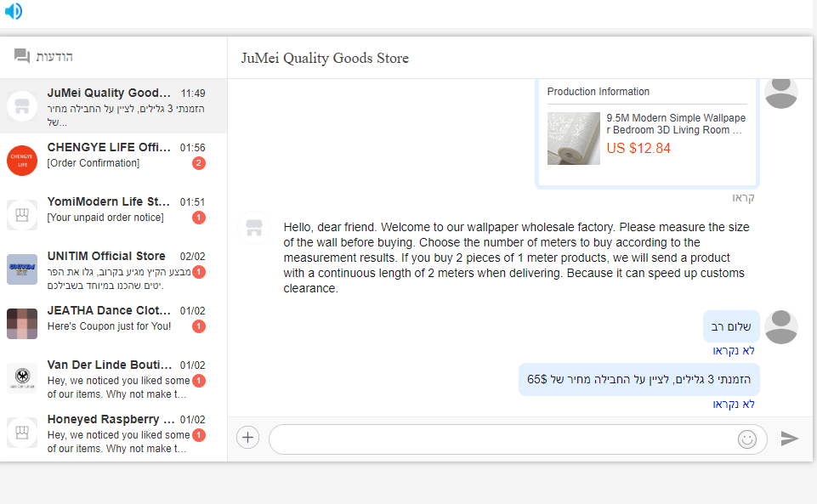Click the sent message bubble mentioning $65
Image resolution: width=817 pixels, height=504 pixels.
point(639,379)
